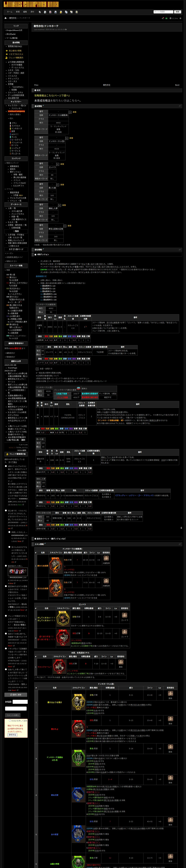Click the green mail icon near 12.2ms
Image resolution: width=186 pixels, height=868 pixels.
pyautogui.click(x=166, y=18)
